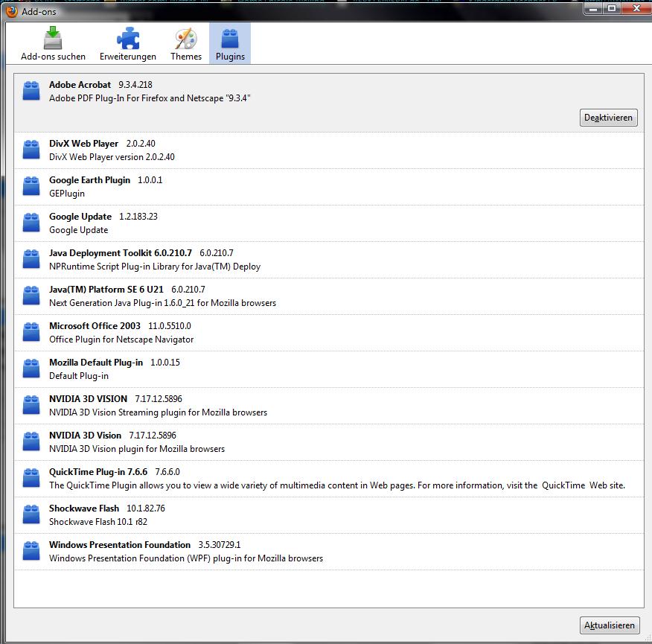This screenshot has height=644, width=652.
Task: Click the Adobe Acrobat plugin brick icon
Action: click(31, 91)
